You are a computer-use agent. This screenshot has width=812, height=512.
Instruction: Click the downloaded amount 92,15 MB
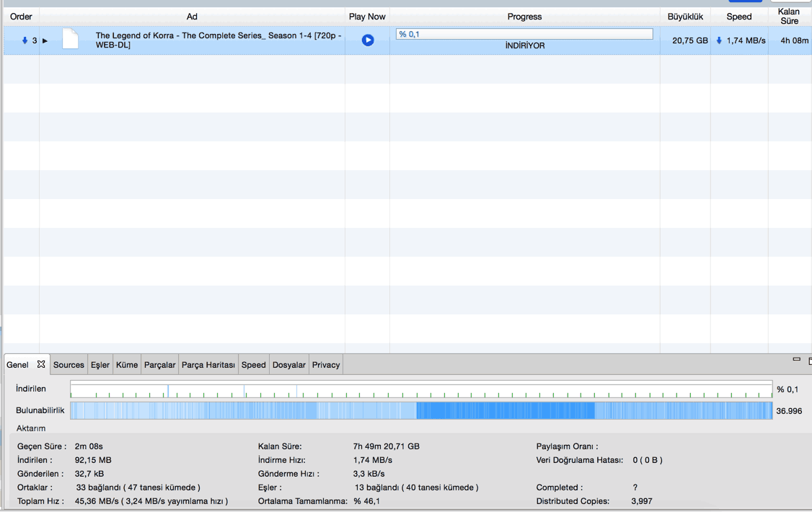coord(93,459)
